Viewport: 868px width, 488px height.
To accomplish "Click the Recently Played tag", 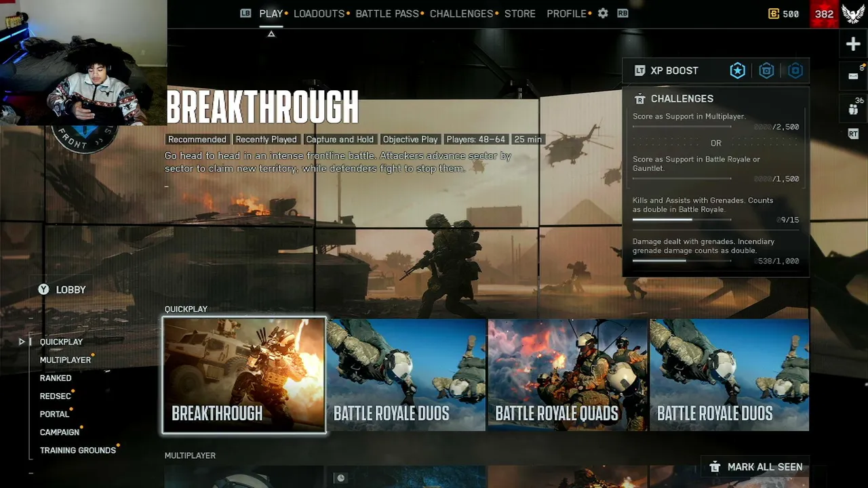I will coord(266,140).
